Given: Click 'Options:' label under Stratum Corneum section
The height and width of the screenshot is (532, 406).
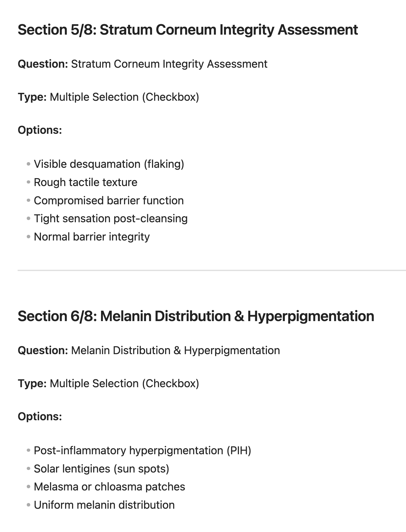Looking at the screenshot, I should click(40, 130).
